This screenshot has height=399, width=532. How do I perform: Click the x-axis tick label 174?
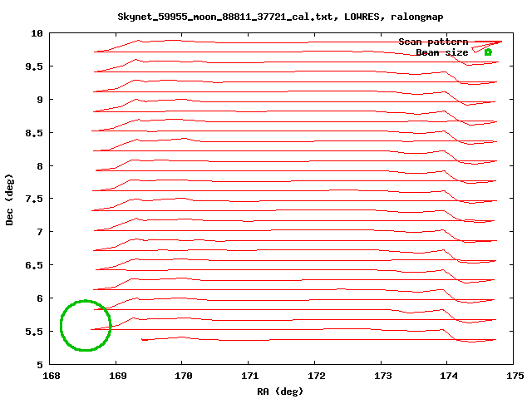pos(449,376)
